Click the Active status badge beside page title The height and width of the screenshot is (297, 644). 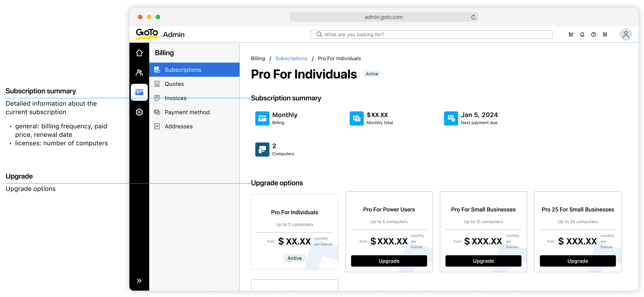[x=372, y=74]
